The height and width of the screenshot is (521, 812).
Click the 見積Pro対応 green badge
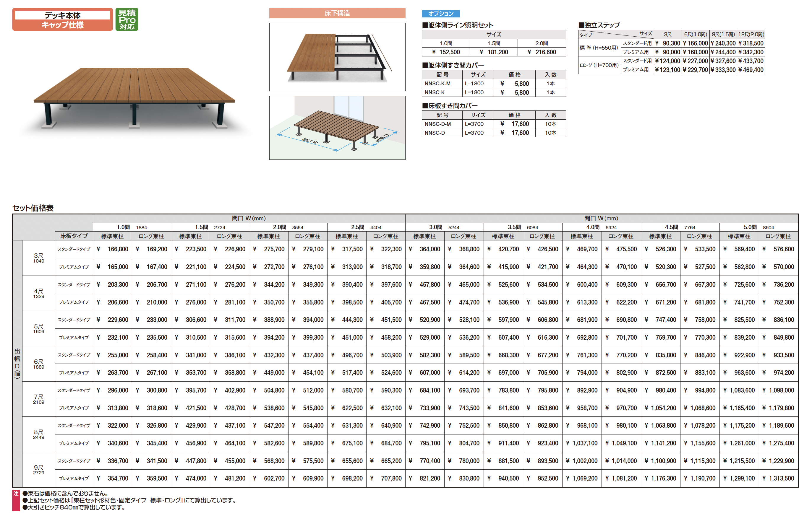[x=127, y=19]
